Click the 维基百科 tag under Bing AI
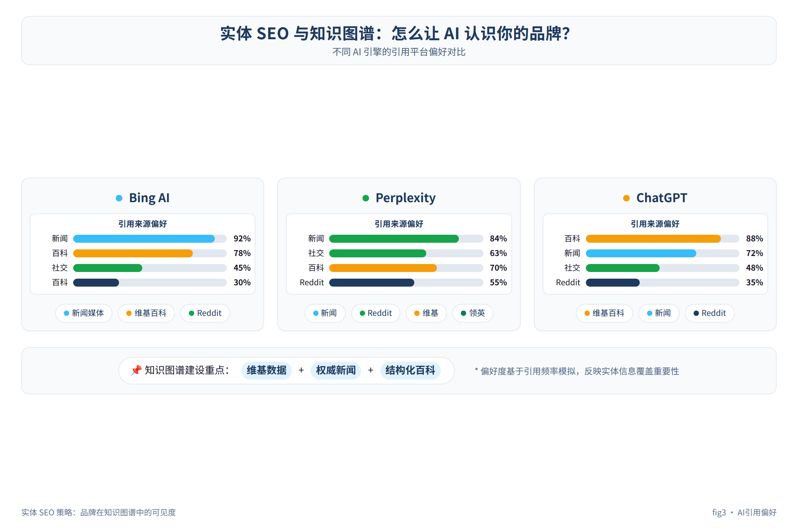This screenshot has height=532, width=798. 146,313
